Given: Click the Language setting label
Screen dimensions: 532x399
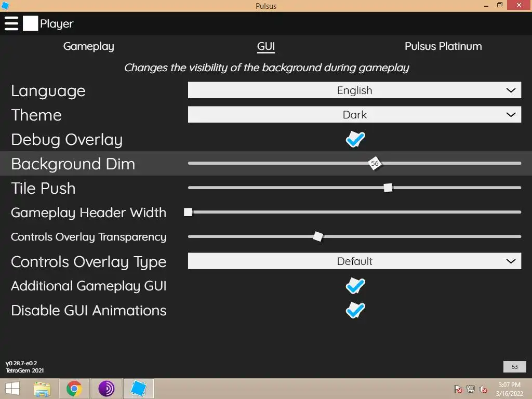Looking at the screenshot, I should coord(48,91).
